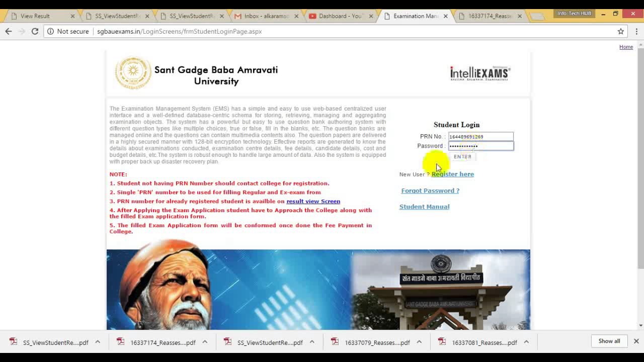Screen dimensions: 644x362
Task: Bookmark page with the star icon
Action: point(621,31)
